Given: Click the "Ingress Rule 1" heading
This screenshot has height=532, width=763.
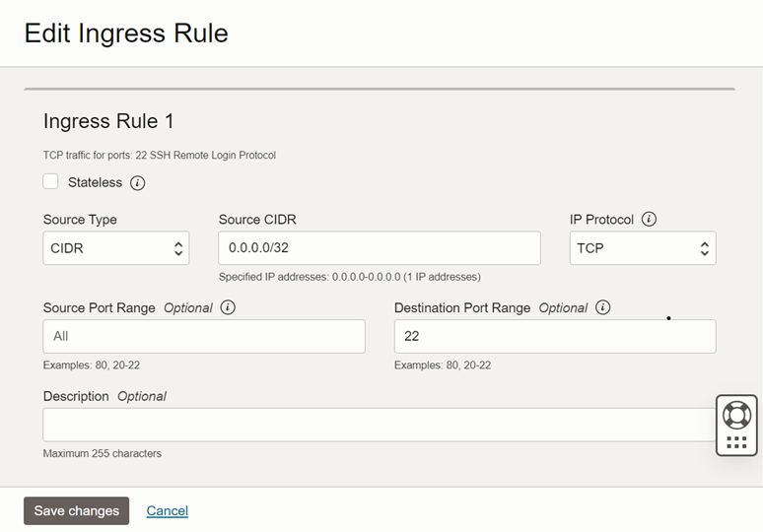Looking at the screenshot, I should (x=108, y=121).
